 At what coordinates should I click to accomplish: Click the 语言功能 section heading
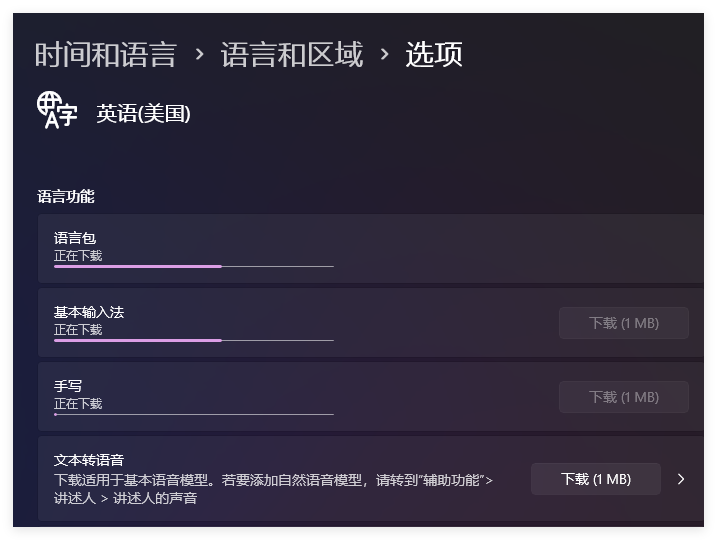pos(66,197)
